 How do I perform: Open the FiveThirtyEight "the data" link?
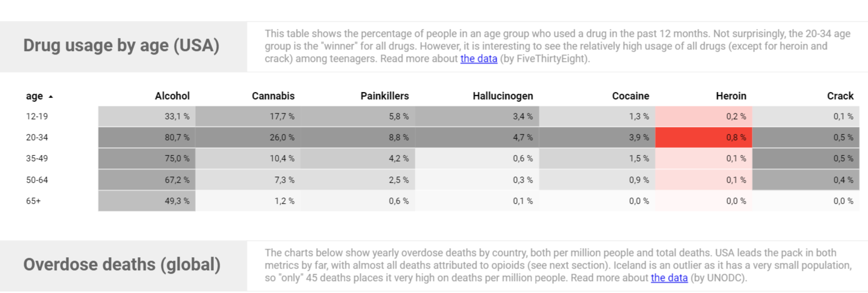(479, 58)
